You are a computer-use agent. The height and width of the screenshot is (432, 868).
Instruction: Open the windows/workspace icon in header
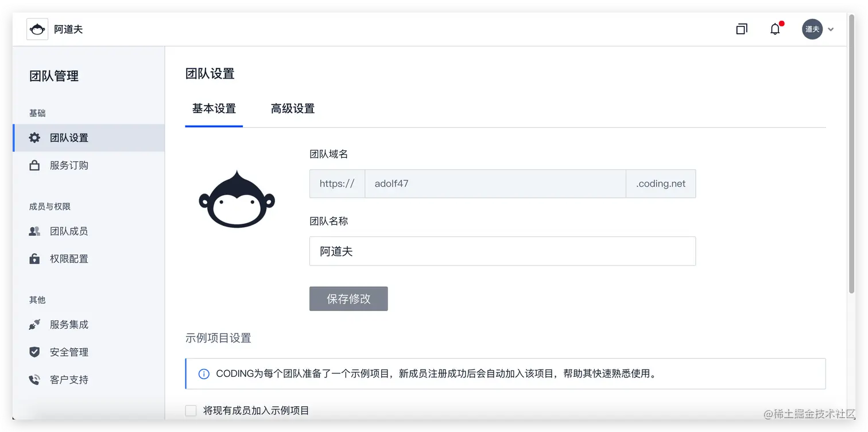pyautogui.click(x=742, y=29)
